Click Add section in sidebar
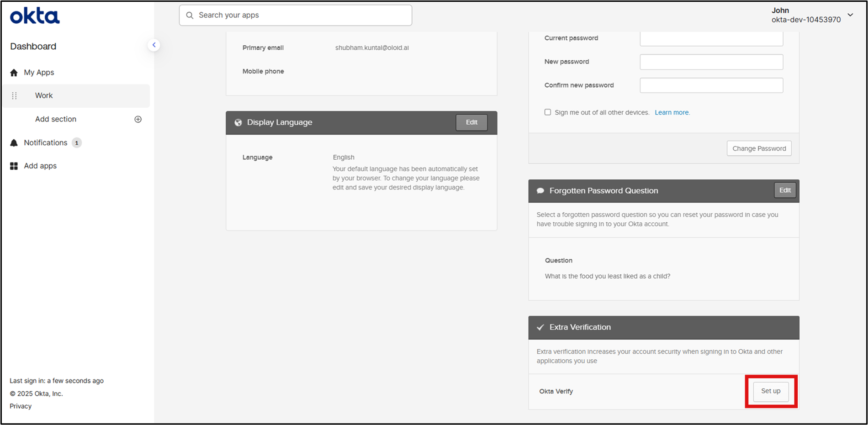 click(56, 119)
